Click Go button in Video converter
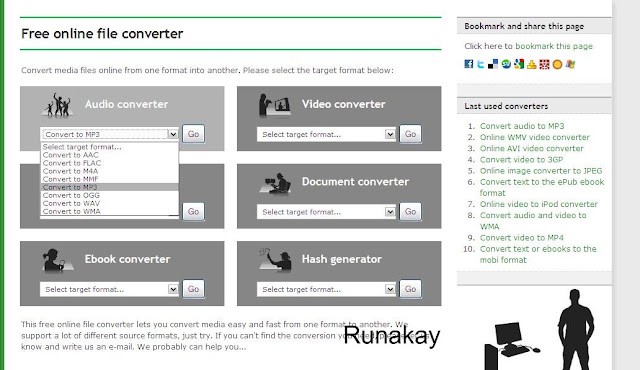Viewport: 640px width, 370px height. click(x=410, y=134)
